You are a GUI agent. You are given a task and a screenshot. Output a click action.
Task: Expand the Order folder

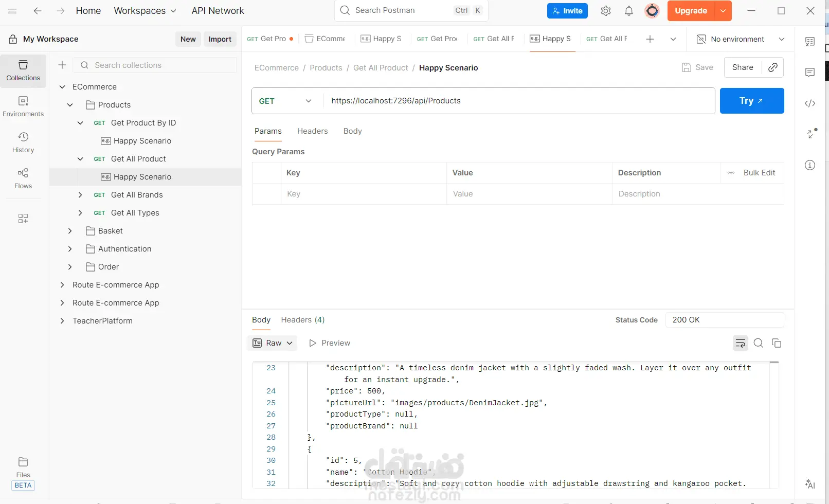tap(70, 267)
